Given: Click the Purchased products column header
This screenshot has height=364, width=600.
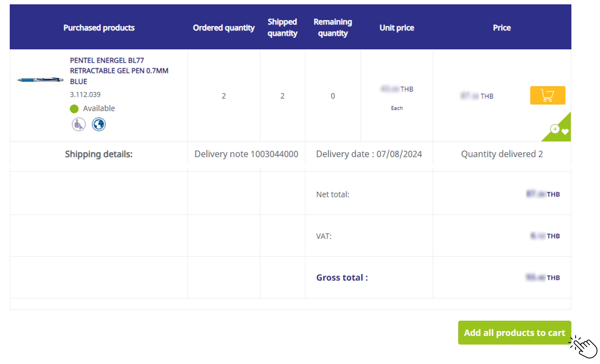Looking at the screenshot, I should click(99, 28).
